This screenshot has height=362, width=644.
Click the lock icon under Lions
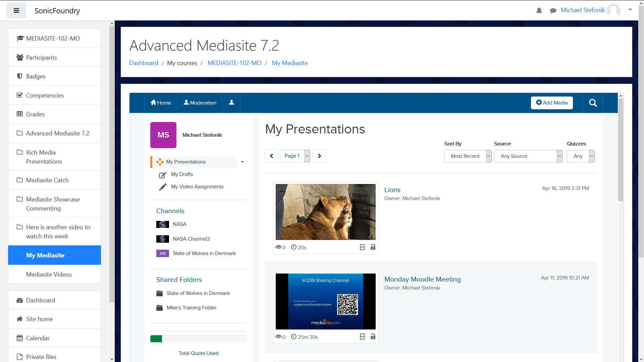[x=373, y=247]
